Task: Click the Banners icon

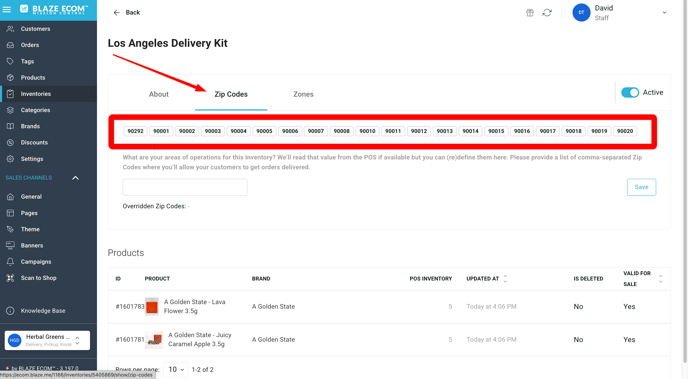Action: pos(10,246)
